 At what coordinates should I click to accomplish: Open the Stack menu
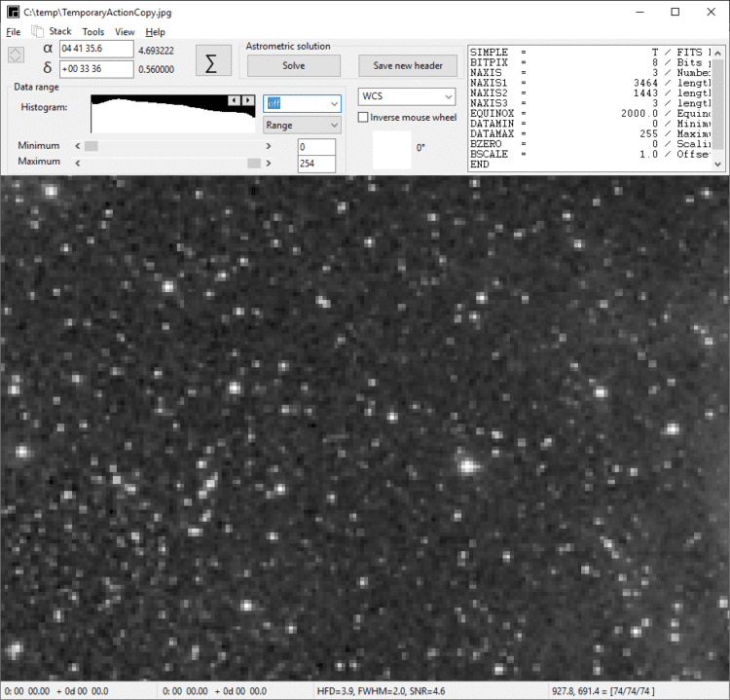coord(60,31)
